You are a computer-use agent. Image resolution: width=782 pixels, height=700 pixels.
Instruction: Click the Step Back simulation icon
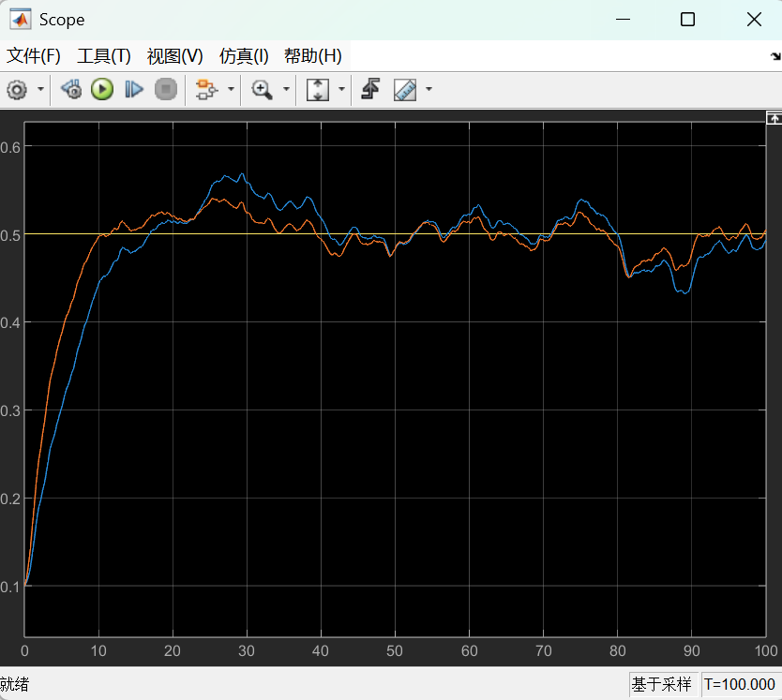pos(71,90)
